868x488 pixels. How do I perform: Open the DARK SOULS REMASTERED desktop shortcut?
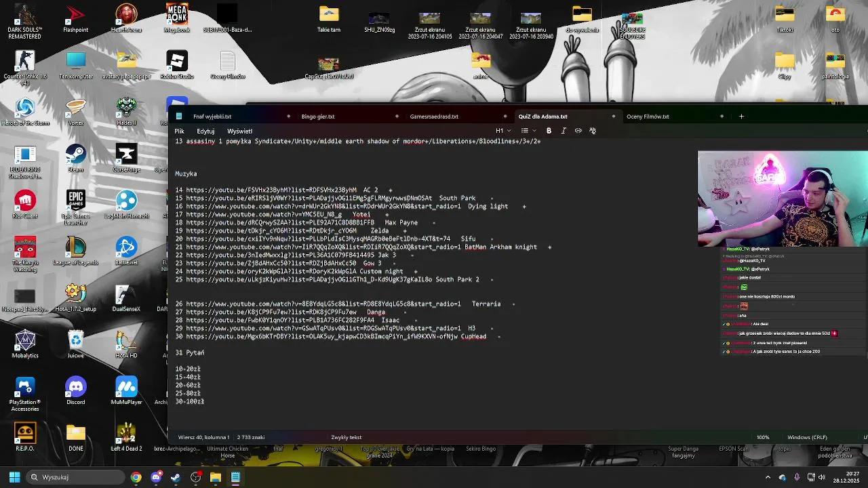[x=25, y=20]
